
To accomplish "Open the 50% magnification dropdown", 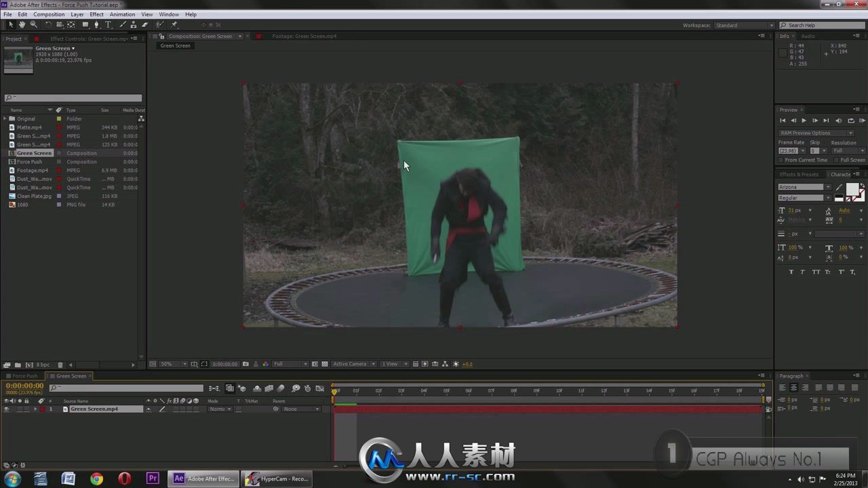I will click(x=173, y=364).
